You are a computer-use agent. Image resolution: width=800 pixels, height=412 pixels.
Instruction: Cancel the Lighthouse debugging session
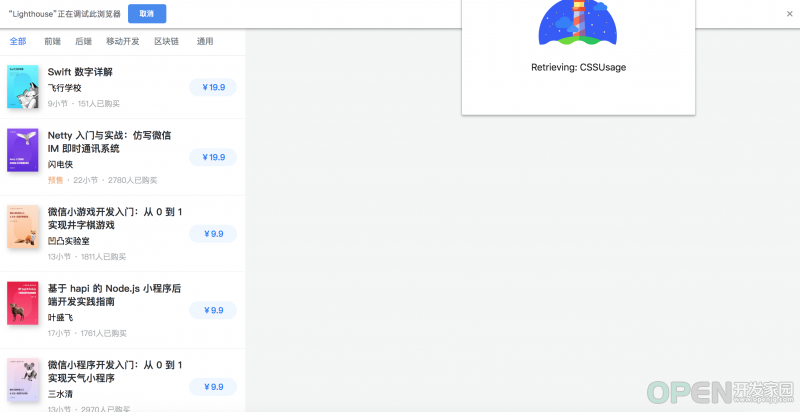pos(147,14)
